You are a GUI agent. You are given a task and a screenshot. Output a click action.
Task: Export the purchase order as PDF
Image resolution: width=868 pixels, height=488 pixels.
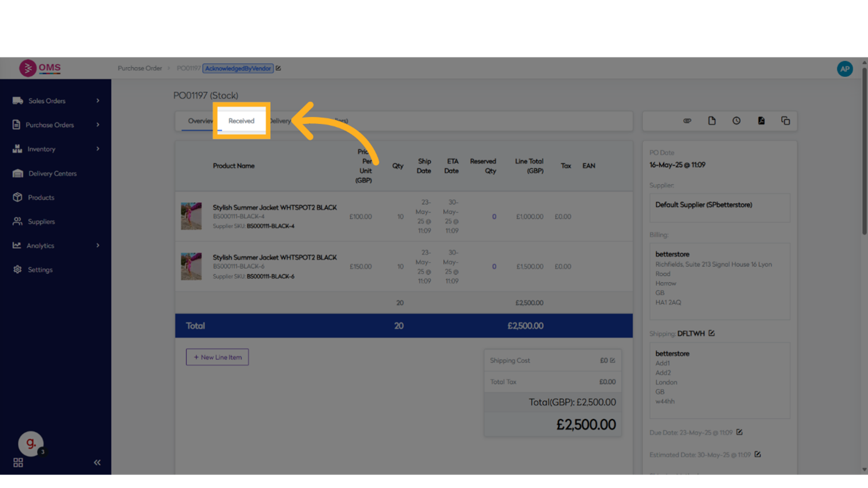(761, 121)
